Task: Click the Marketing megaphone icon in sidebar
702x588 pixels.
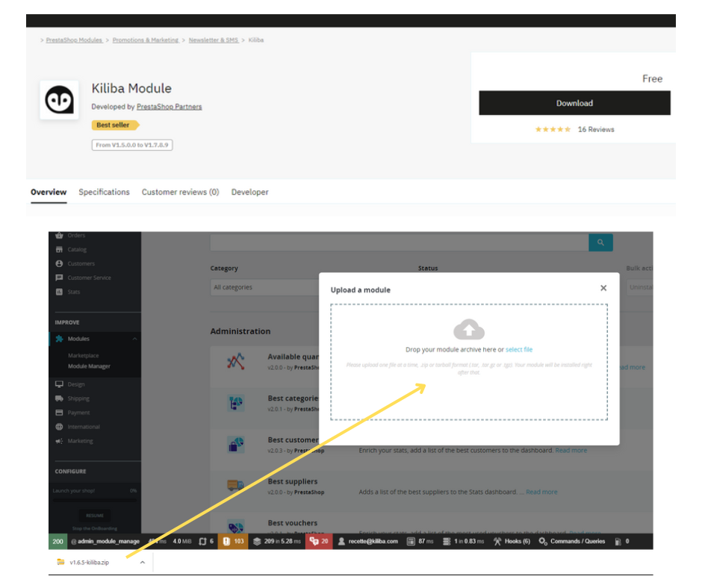Action: (x=59, y=441)
